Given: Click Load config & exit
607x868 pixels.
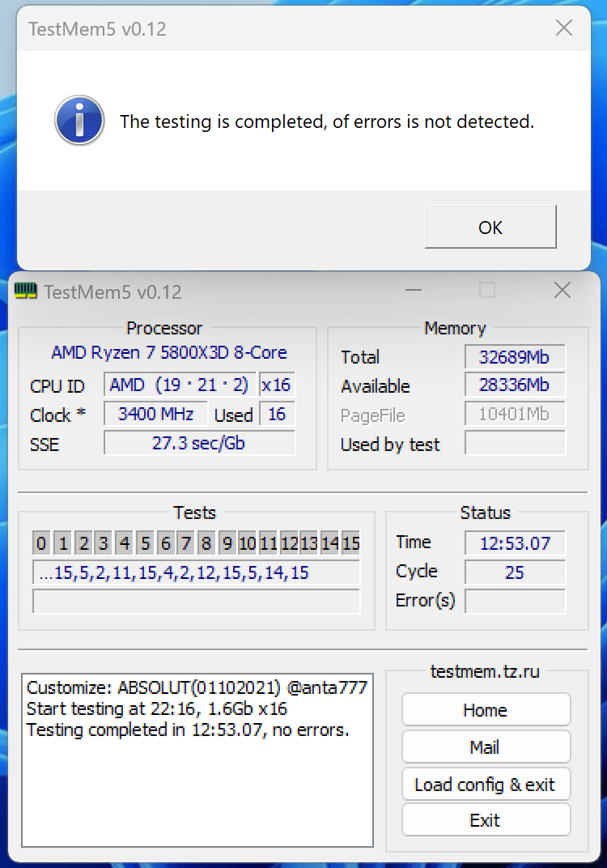Looking at the screenshot, I should (486, 784).
